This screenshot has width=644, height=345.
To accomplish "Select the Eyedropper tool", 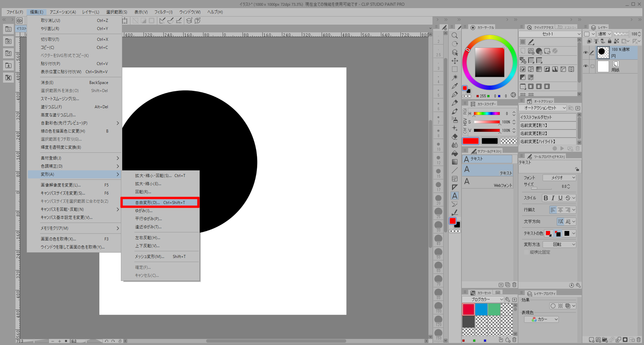I will (455, 86).
